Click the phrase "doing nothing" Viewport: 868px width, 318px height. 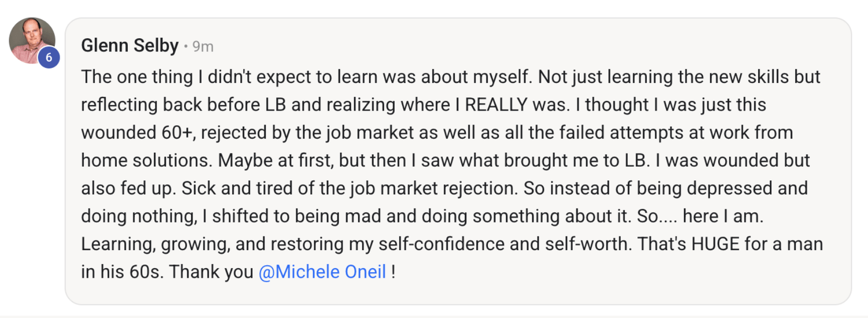coord(138,216)
